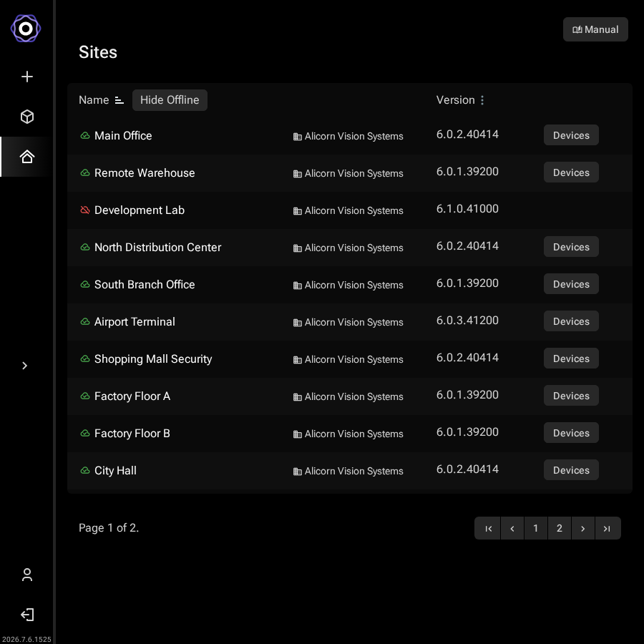Image resolution: width=644 pixels, height=644 pixels.
Task: Jump to last page of sites
Action: [608, 528]
